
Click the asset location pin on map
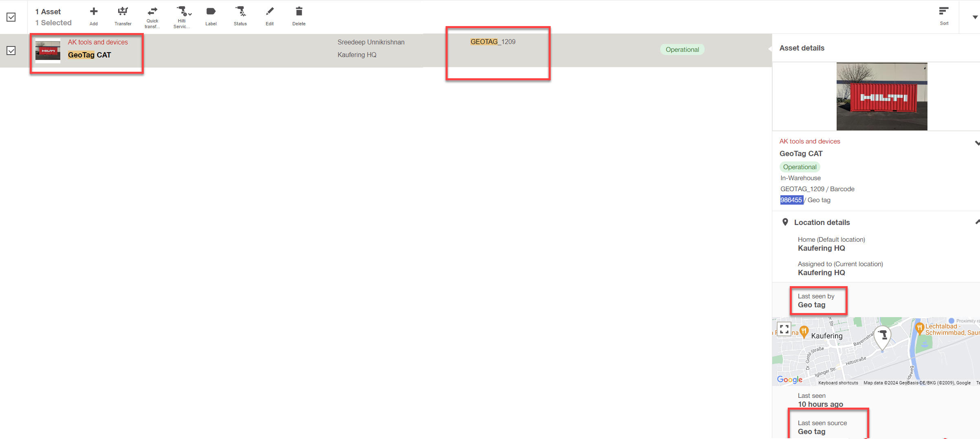pyautogui.click(x=882, y=337)
